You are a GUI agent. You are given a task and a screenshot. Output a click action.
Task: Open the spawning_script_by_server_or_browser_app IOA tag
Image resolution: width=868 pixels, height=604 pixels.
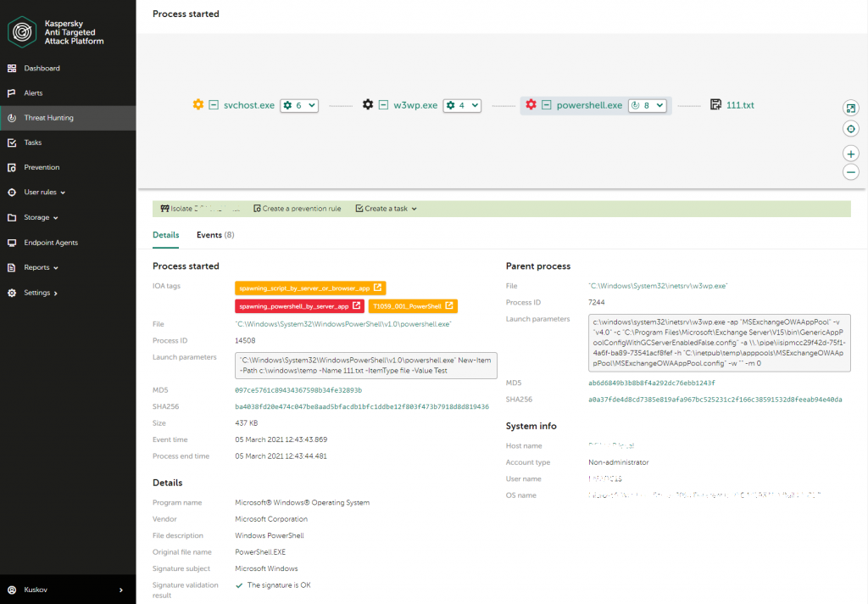(x=310, y=288)
